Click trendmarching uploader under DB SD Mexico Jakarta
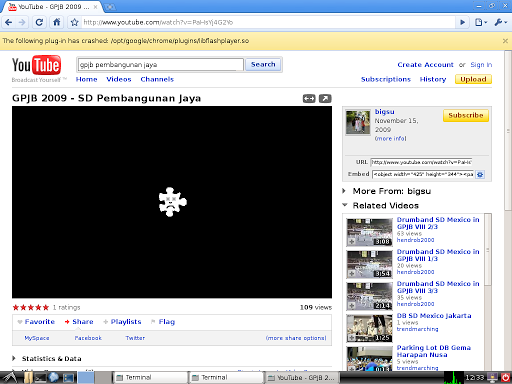This screenshot has height=384, width=512. (417, 329)
